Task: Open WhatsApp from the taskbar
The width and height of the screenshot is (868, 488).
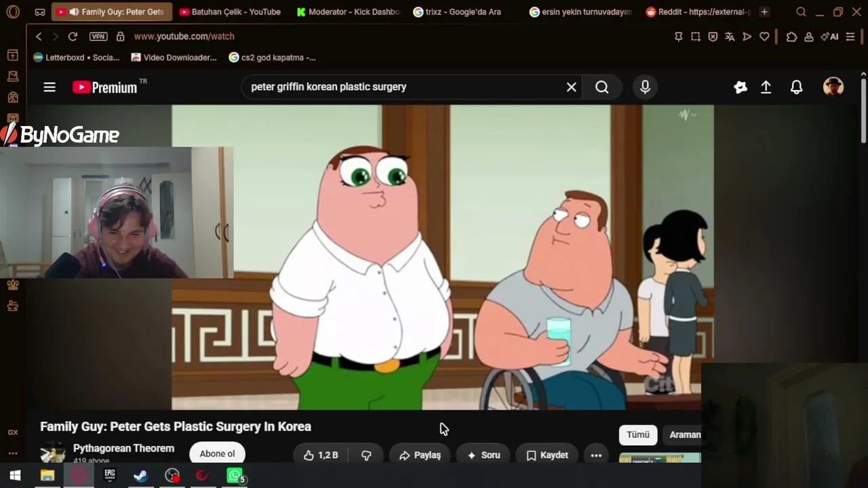Action: (235, 476)
